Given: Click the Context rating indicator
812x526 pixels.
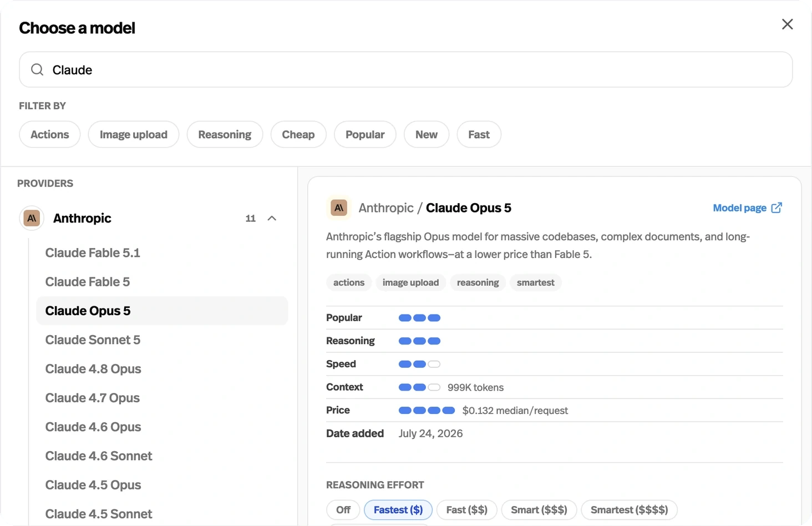Looking at the screenshot, I should click(419, 387).
